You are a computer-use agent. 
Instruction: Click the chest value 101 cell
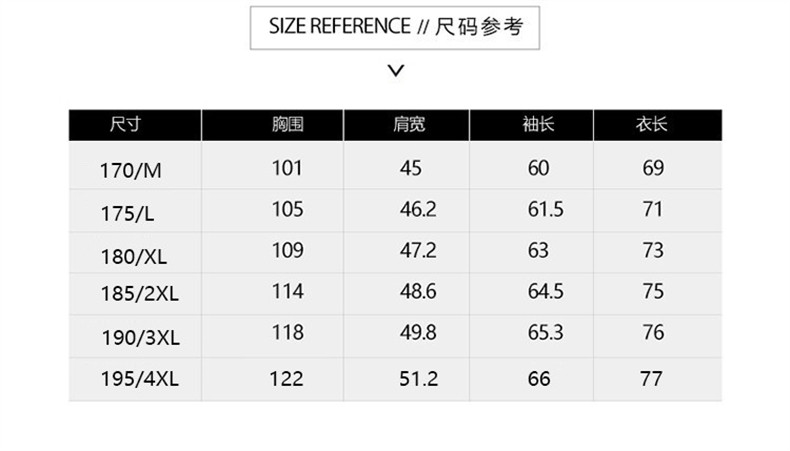(x=287, y=167)
